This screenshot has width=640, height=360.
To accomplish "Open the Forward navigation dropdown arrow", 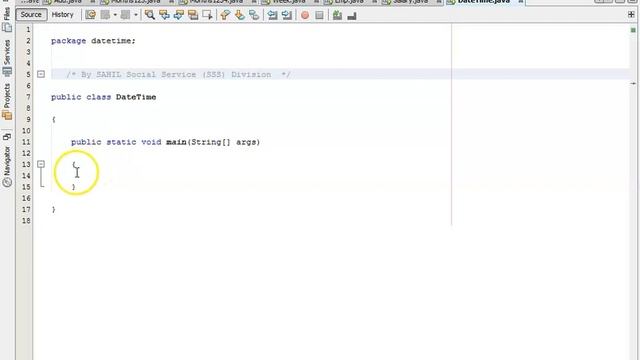I will (x=136, y=15).
